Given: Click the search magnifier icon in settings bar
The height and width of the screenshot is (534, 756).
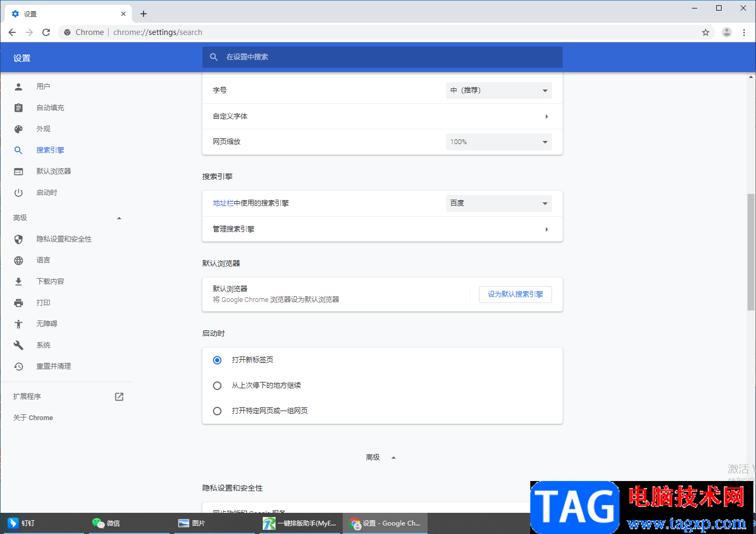Looking at the screenshot, I should coord(214,57).
